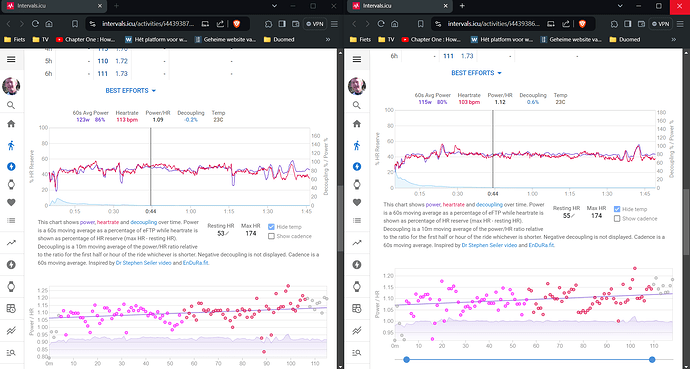Open the hamburger menu in left window
This screenshot has height=369, width=690.
coord(11,59)
